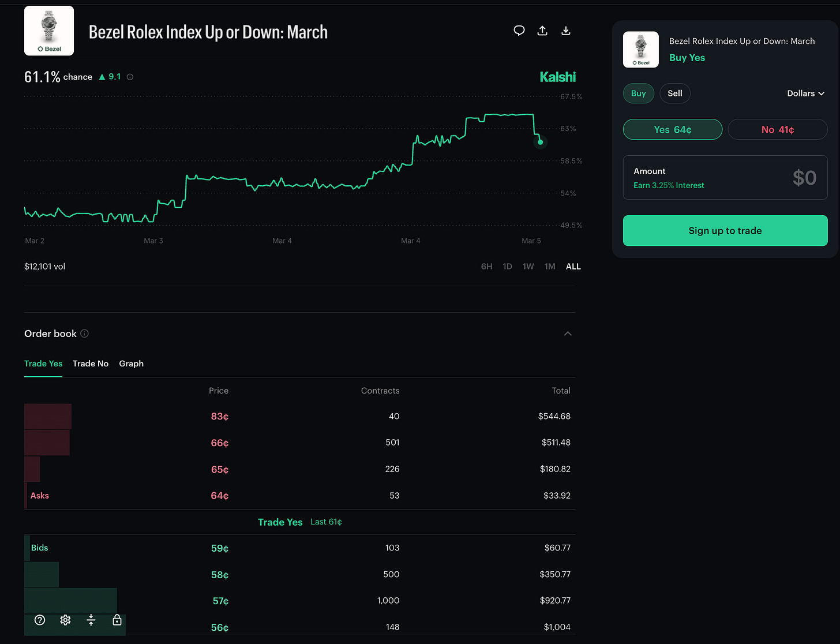Choose the Yes 64¢ option

673,129
